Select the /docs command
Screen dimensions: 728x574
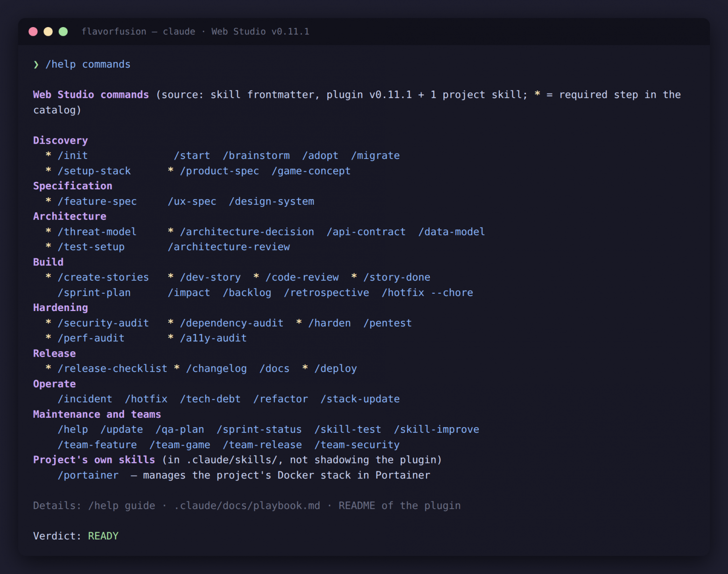point(274,369)
